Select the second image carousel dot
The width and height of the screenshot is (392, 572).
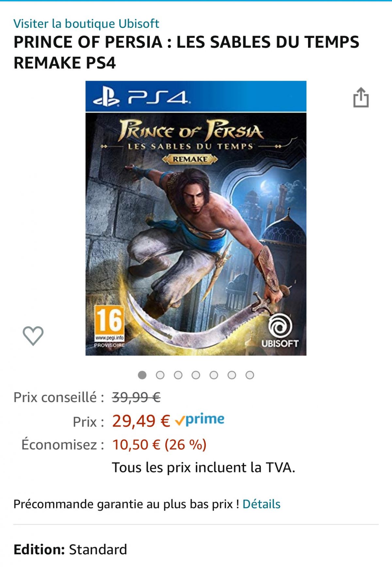pos(160,375)
